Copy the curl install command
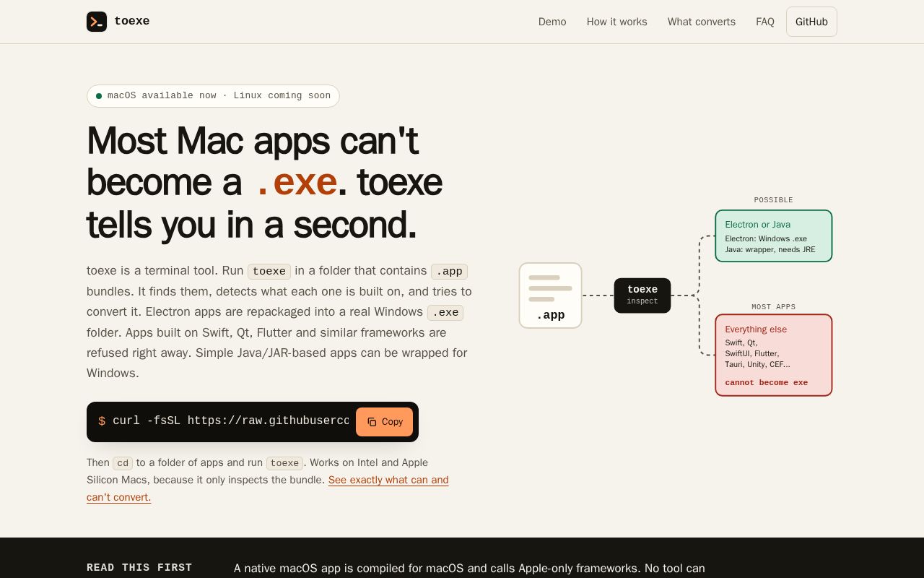The width and height of the screenshot is (924, 578). pyautogui.click(x=384, y=422)
